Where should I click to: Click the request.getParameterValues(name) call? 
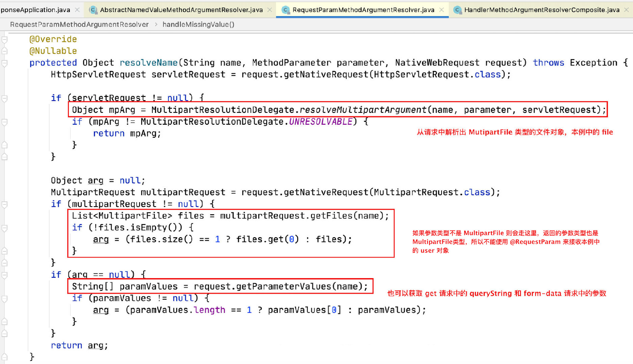point(278,286)
